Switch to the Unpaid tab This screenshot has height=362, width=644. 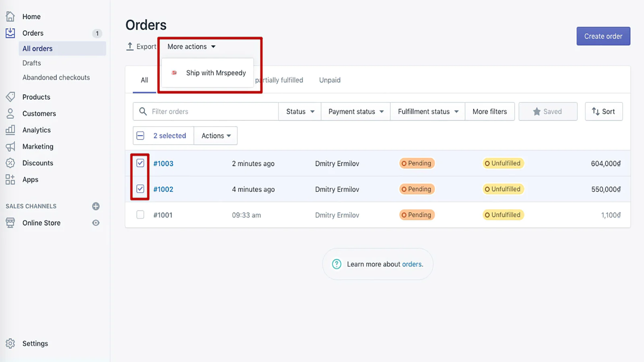330,80
